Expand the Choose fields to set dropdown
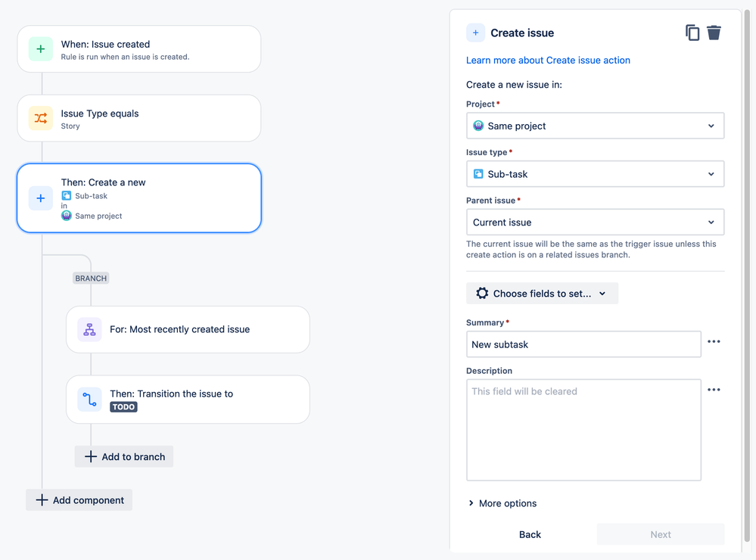Screen dimensions: 756x560 tap(542, 293)
